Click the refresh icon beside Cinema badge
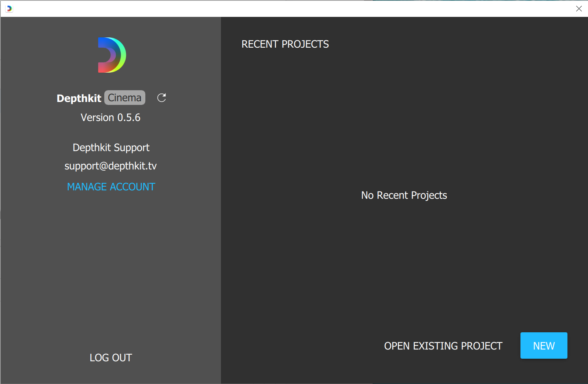The width and height of the screenshot is (588, 384). coord(161,98)
